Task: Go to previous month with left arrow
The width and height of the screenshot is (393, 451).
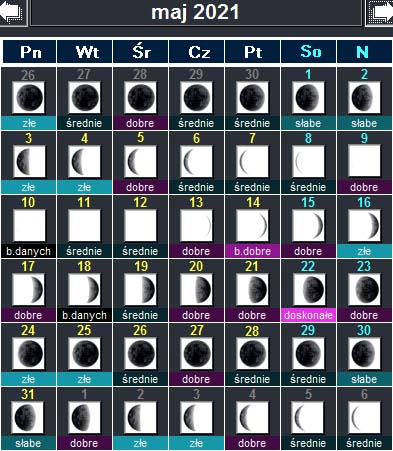Action: (13, 12)
